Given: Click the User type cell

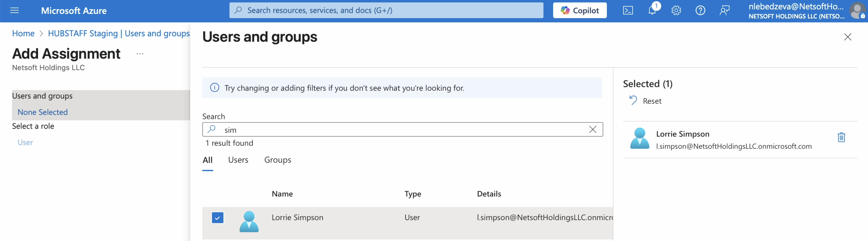Looking at the screenshot, I should [x=412, y=218].
